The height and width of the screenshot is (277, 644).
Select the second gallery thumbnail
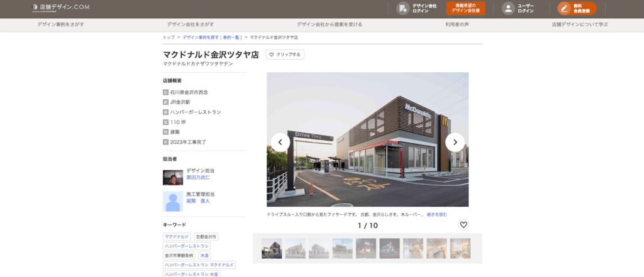coord(296,248)
